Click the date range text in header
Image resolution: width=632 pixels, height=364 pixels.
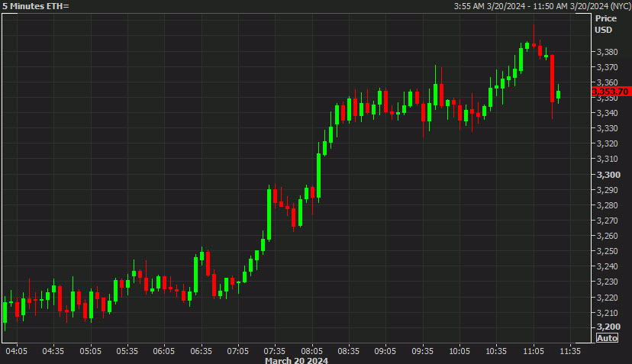[x=540, y=6]
